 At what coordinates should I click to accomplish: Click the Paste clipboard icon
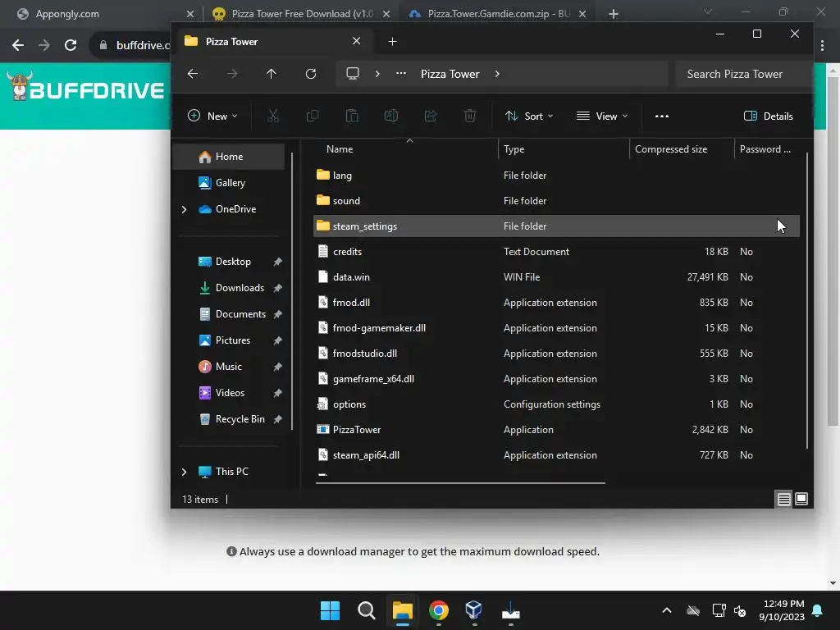pos(352,116)
